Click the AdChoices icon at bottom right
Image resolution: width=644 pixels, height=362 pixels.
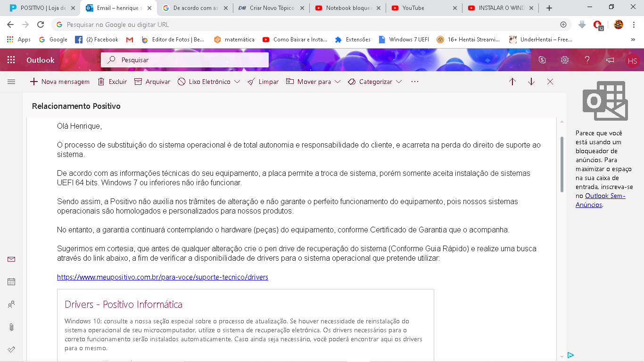[570, 355]
